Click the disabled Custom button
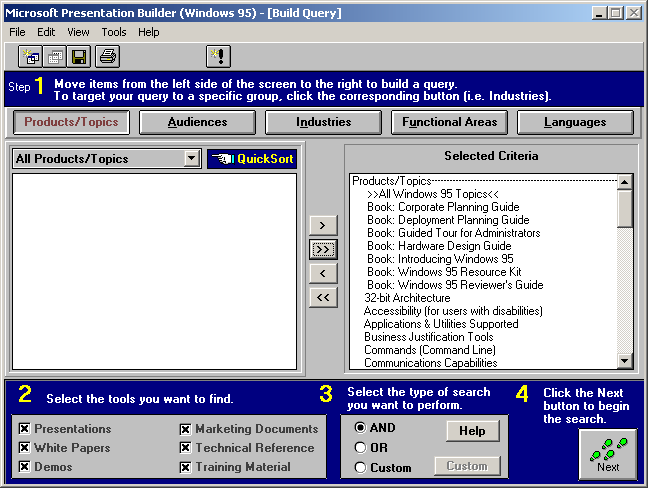This screenshot has height=488, width=648. point(467,466)
